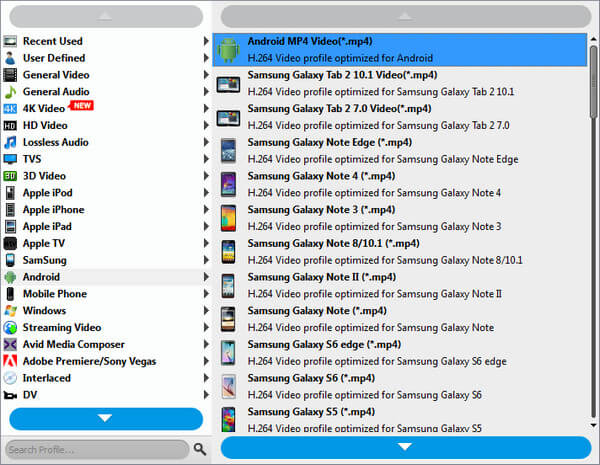Click the General Video film icon
The height and width of the screenshot is (465, 600).
click(x=10, y=75)
